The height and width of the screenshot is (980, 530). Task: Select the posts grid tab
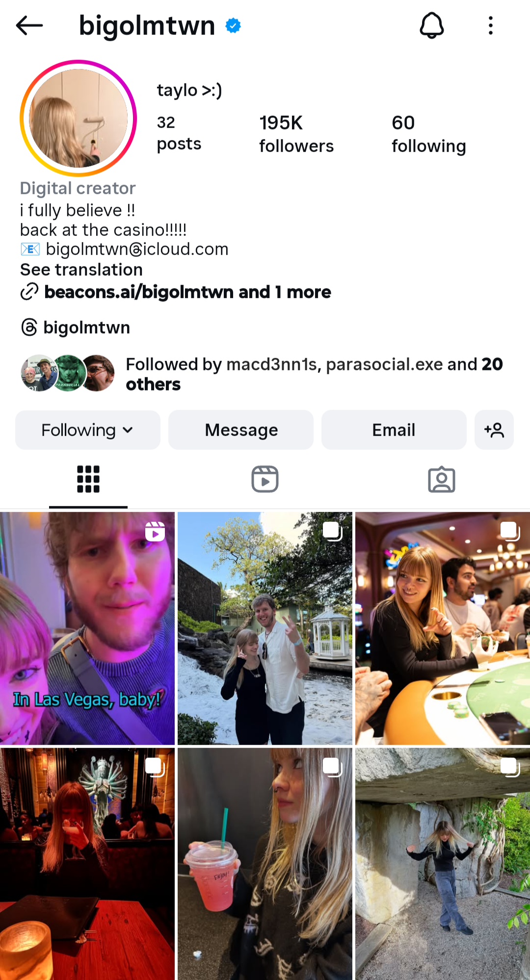coord(88,479)
